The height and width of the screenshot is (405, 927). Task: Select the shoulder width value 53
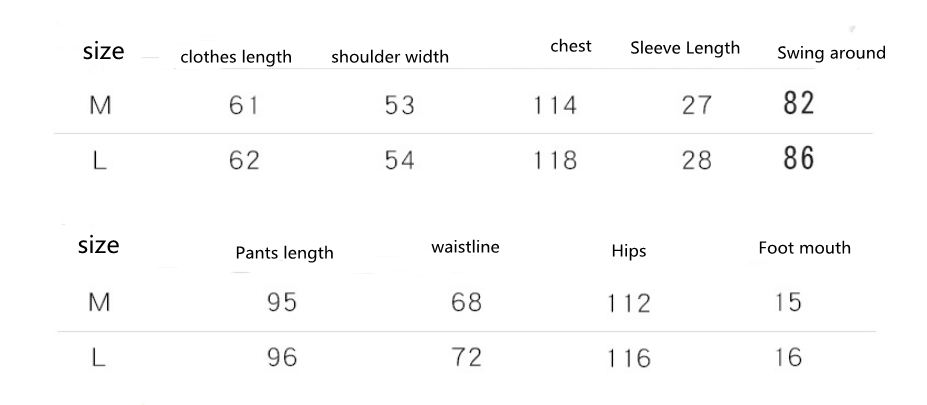[399, 105]
